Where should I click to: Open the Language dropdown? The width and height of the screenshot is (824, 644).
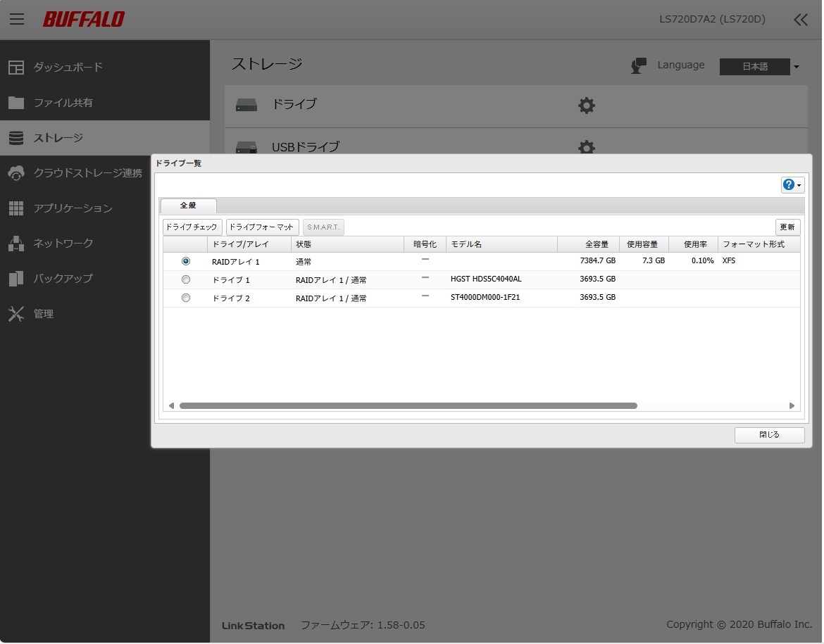[759, 67]
